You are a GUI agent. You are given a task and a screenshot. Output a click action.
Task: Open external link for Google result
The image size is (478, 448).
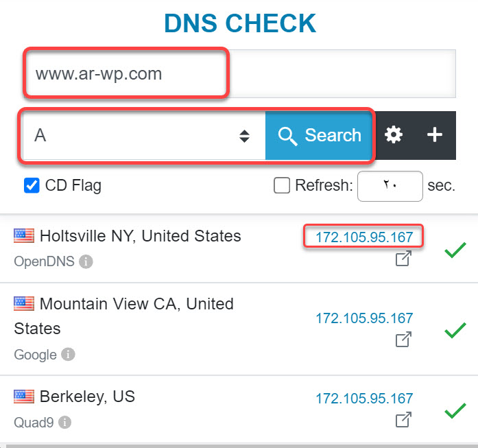[404, 339]
